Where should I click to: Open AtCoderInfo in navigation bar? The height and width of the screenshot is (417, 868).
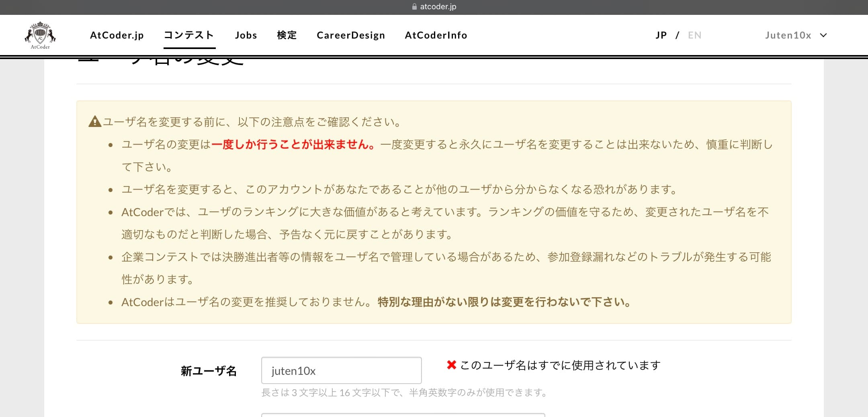point(436,35)
